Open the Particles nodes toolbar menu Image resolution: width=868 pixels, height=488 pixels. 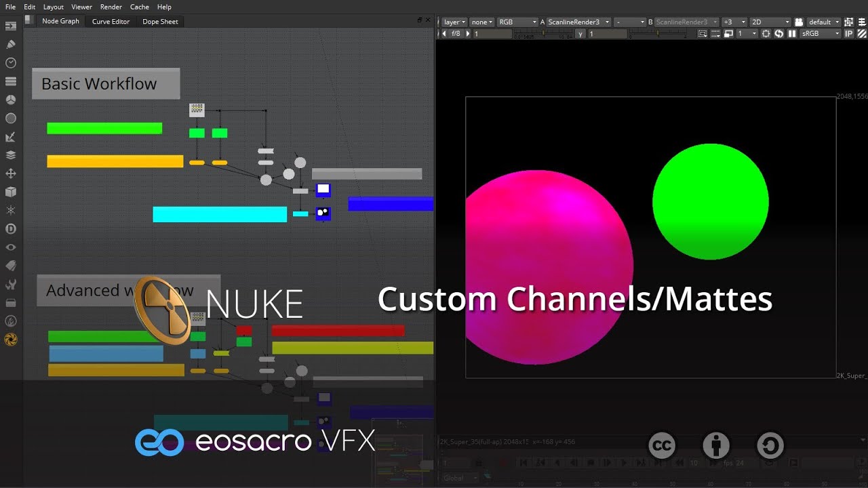[11, 210]
